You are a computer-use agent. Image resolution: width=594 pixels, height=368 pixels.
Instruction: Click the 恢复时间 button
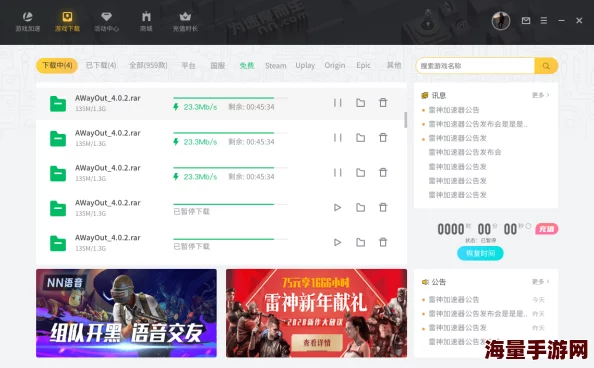[480, 253]
